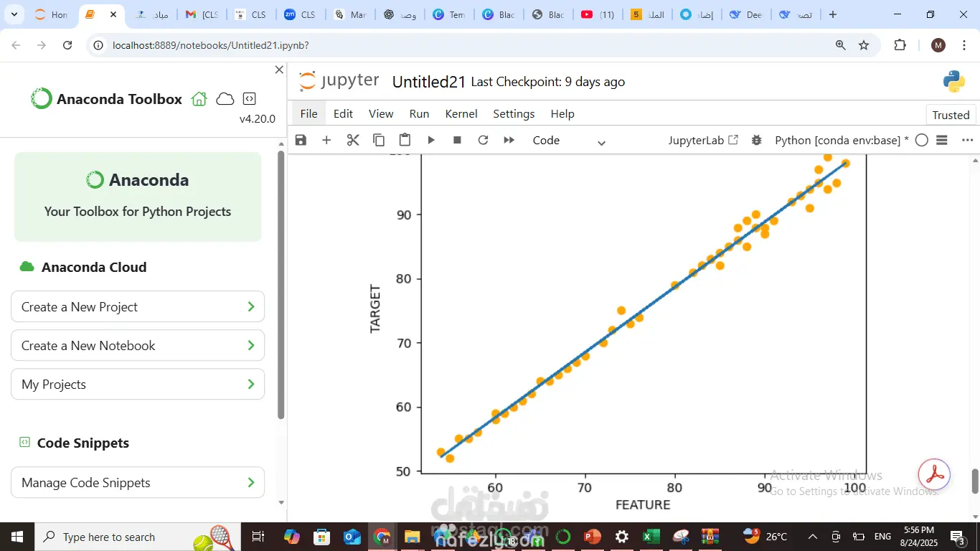Viewport: 980px width, 551px height.
Task: Open the code snippets icon in Toolbox header
Action: (249, 99)
